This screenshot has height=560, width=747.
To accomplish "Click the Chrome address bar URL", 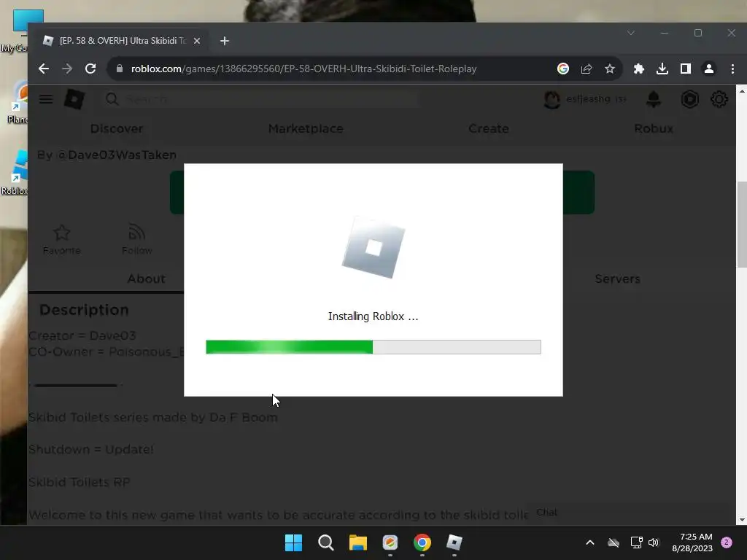I will [x=304, y=69].
